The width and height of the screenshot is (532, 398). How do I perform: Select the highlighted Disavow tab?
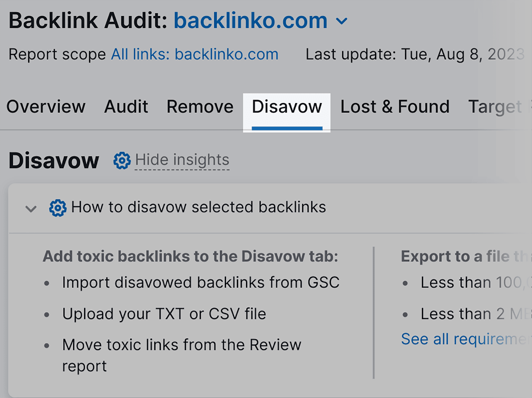click(x=287, y=107)
